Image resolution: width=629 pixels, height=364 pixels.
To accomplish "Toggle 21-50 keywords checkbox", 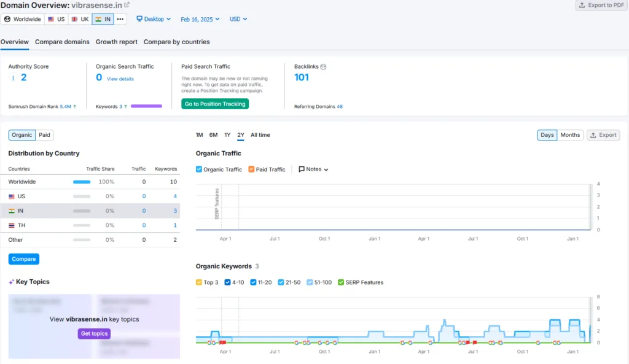I will point(281,282).
